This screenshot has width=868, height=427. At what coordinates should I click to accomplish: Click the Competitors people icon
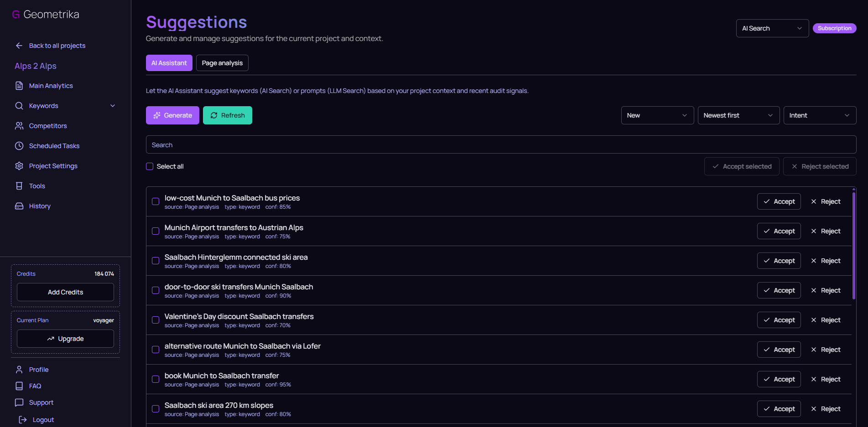[x=19, y=126]
